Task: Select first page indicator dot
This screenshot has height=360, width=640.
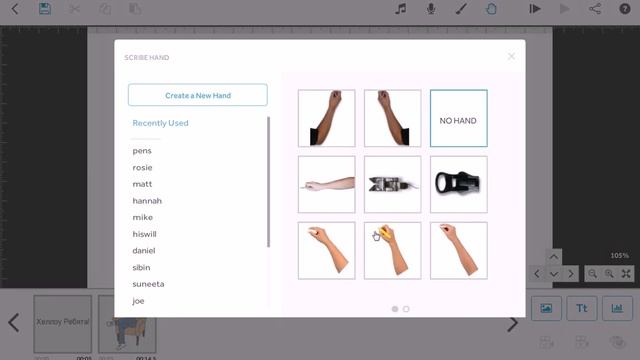Action: pyautogui.click(x=395, y=309)
